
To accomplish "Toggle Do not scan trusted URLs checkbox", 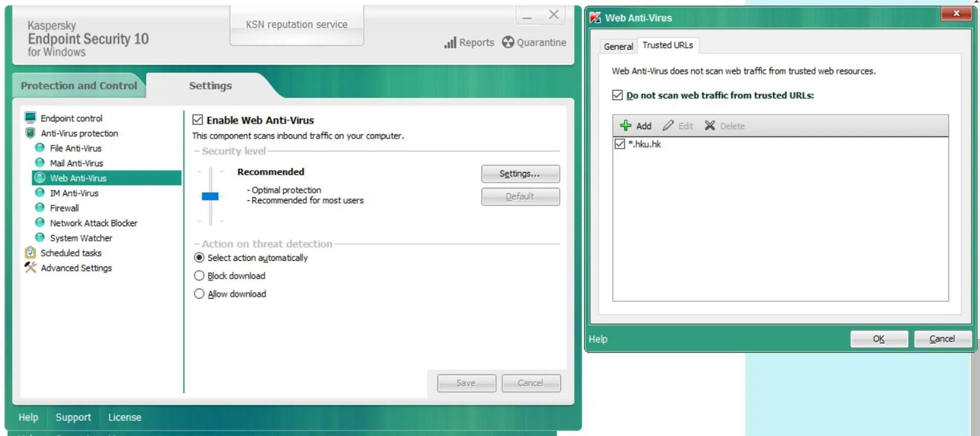I will pos(617,95).
